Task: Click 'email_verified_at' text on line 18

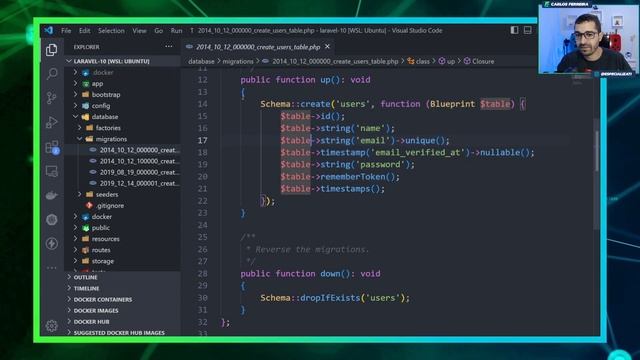Action: coord(418,152)
